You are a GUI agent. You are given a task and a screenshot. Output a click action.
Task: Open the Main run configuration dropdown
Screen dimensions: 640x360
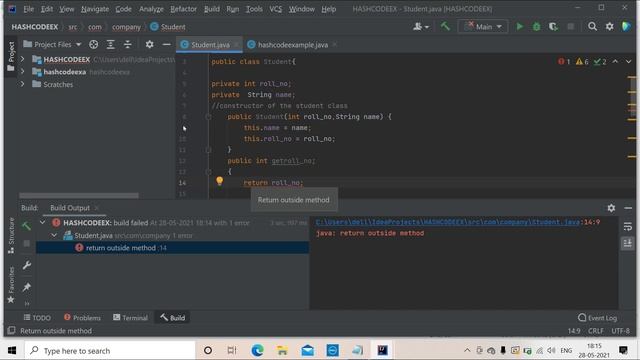(483, 27)
